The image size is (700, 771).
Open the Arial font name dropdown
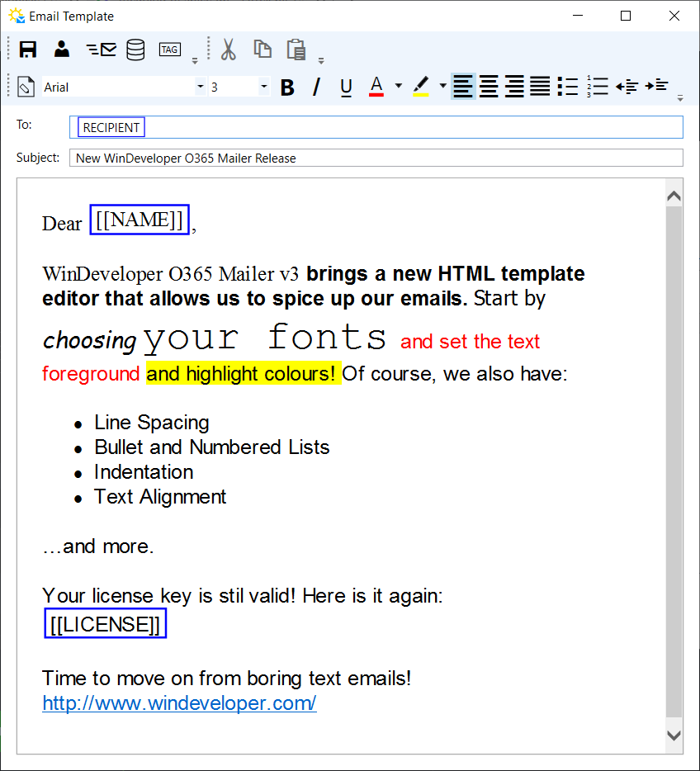click(x=200, y=87)
